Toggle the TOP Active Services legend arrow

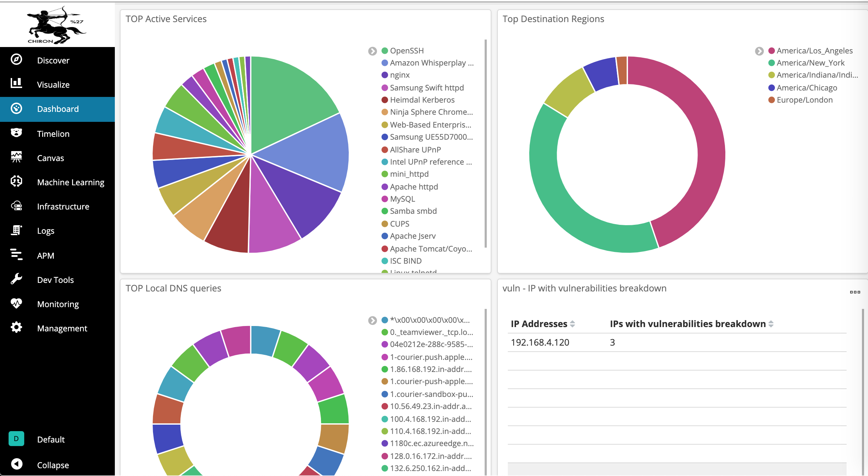(x=372, y=51)
